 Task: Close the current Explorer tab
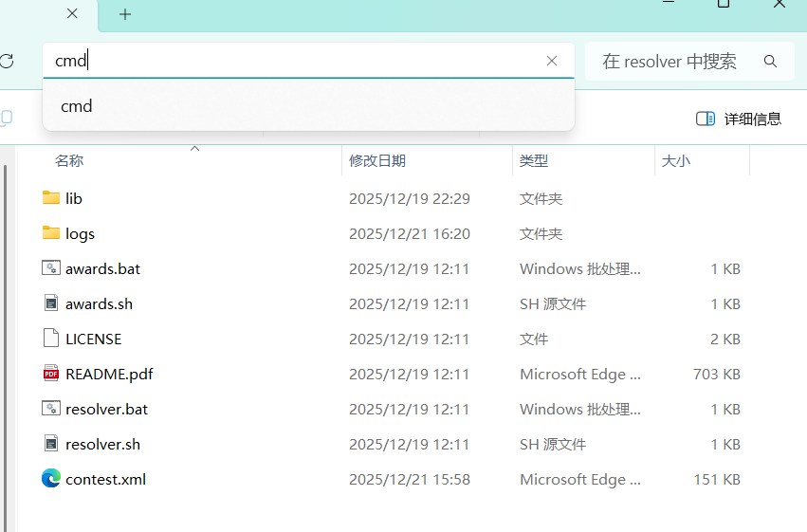72,14
